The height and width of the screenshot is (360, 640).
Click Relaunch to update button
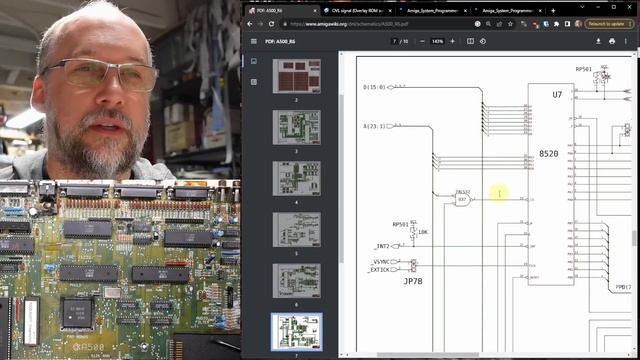[607, 24]
